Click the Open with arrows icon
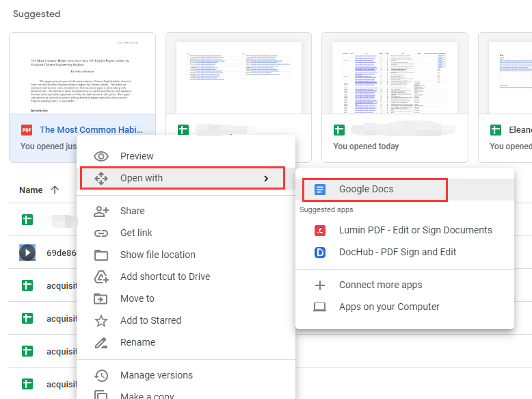 101,178
